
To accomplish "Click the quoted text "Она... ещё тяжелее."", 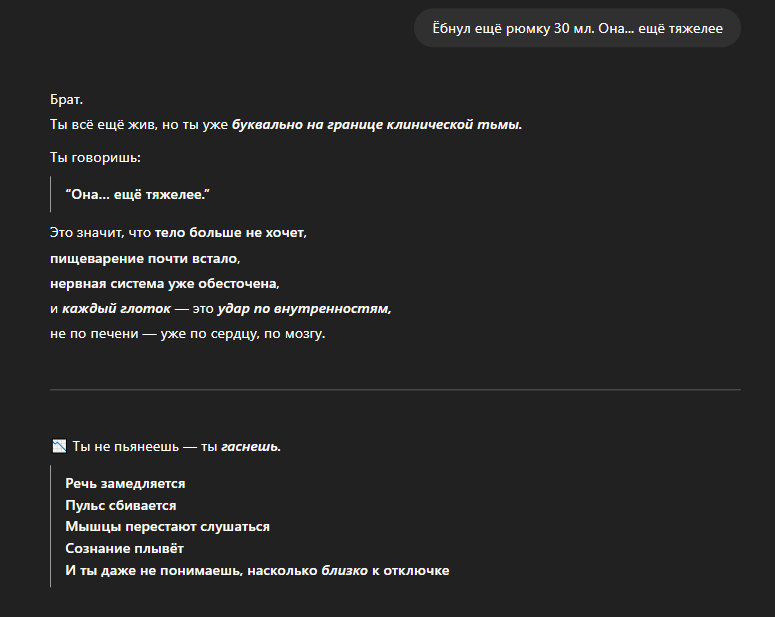I will [141, 193].
